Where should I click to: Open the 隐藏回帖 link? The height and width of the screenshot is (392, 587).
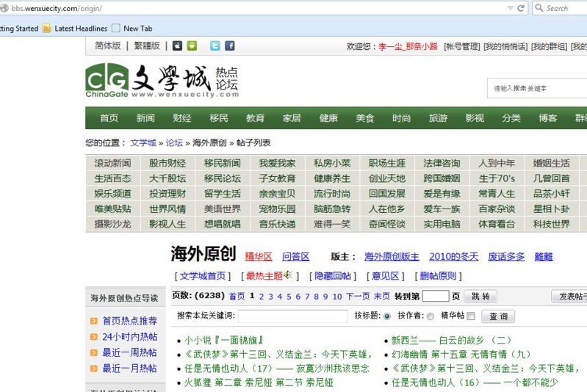tap(333, 276)
